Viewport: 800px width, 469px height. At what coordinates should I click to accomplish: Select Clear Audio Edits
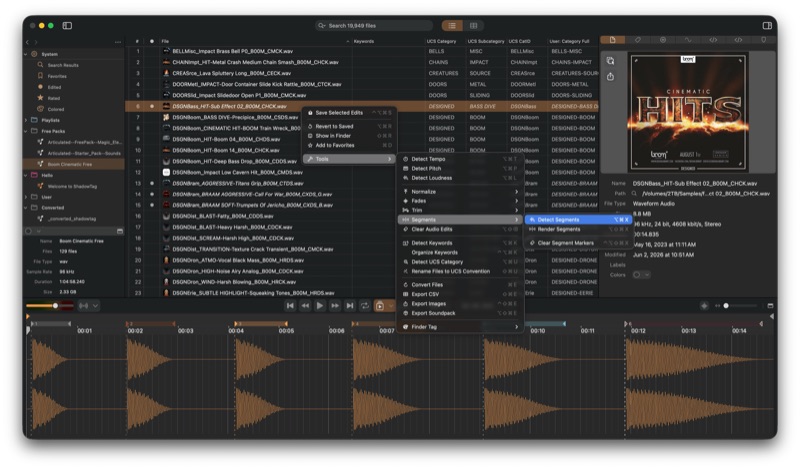tap(460, 229)
